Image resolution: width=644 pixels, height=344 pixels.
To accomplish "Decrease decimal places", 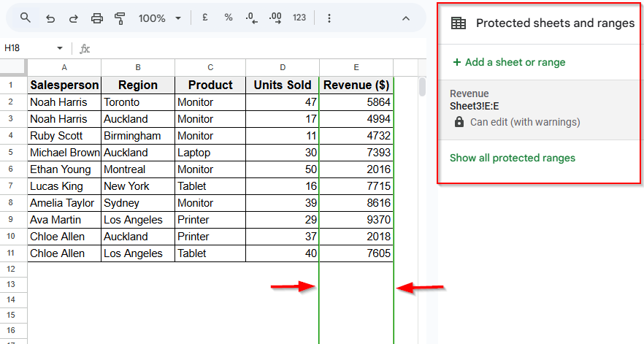I will pyautogui.click(x=251, y=18).
